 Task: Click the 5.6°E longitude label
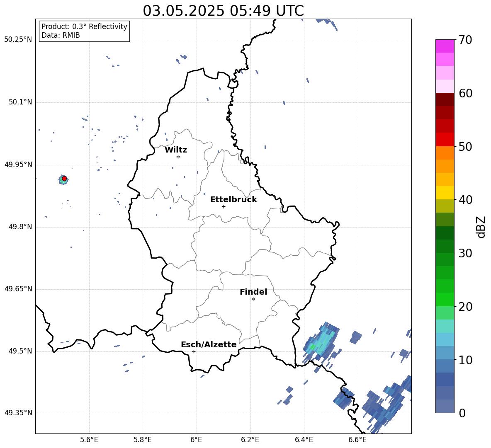click(89, 440)
